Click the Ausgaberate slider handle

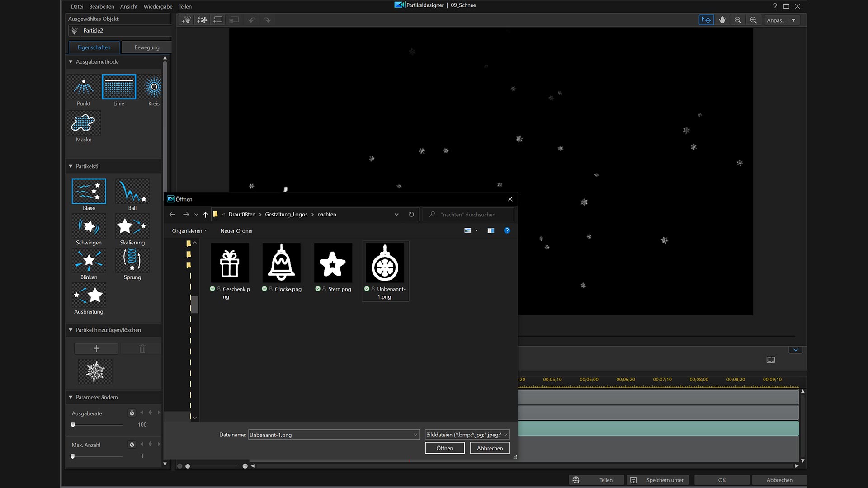point(73,425)
